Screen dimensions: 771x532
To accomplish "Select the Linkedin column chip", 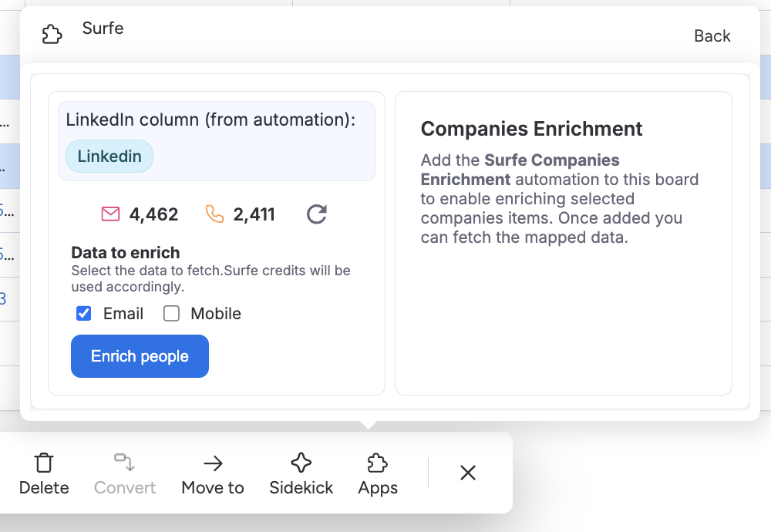I will pyautogui.click(x=109, y=157).
